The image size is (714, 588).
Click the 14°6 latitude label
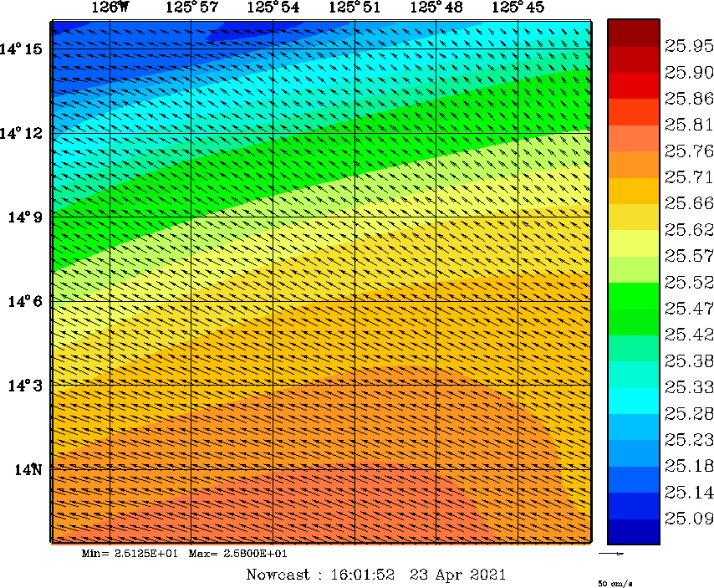(25, 301)
